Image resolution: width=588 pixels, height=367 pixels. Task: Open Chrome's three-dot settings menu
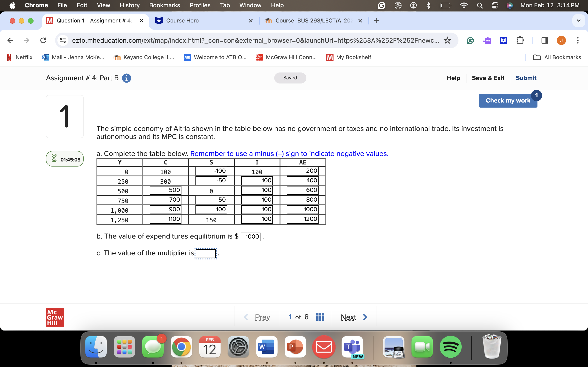[x=578, y=40]
